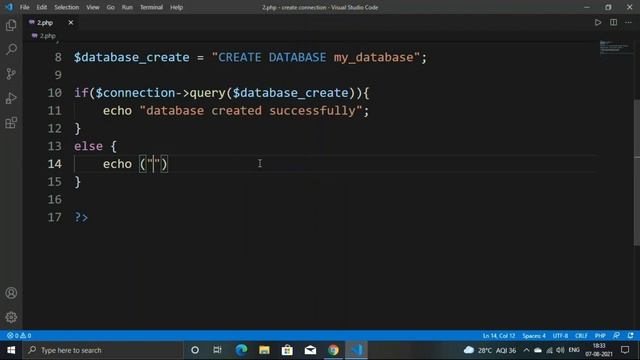Open the weather widget showing 28°C
640x360 pixels.
[490, 350]
